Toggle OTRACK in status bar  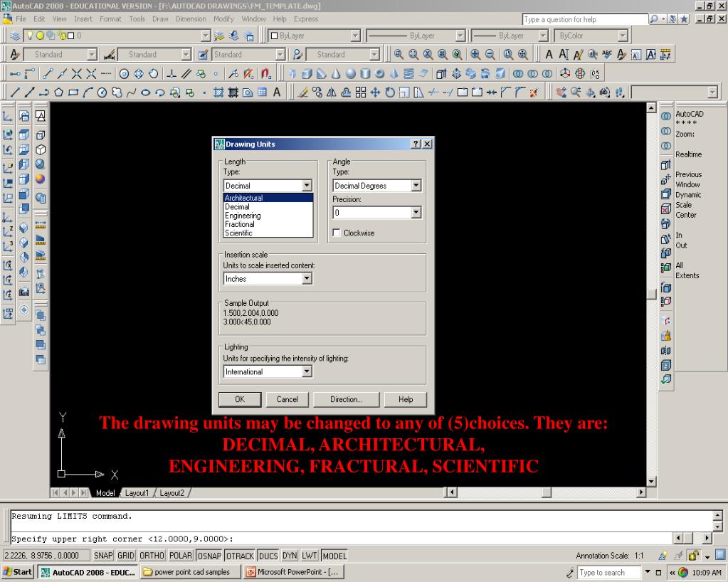point(240,556)
